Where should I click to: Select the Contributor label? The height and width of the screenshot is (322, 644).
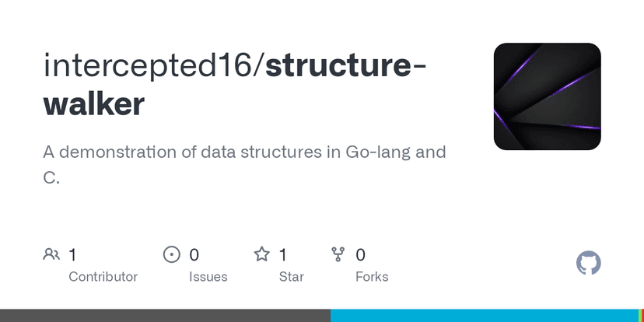click(x=103, y=276)
